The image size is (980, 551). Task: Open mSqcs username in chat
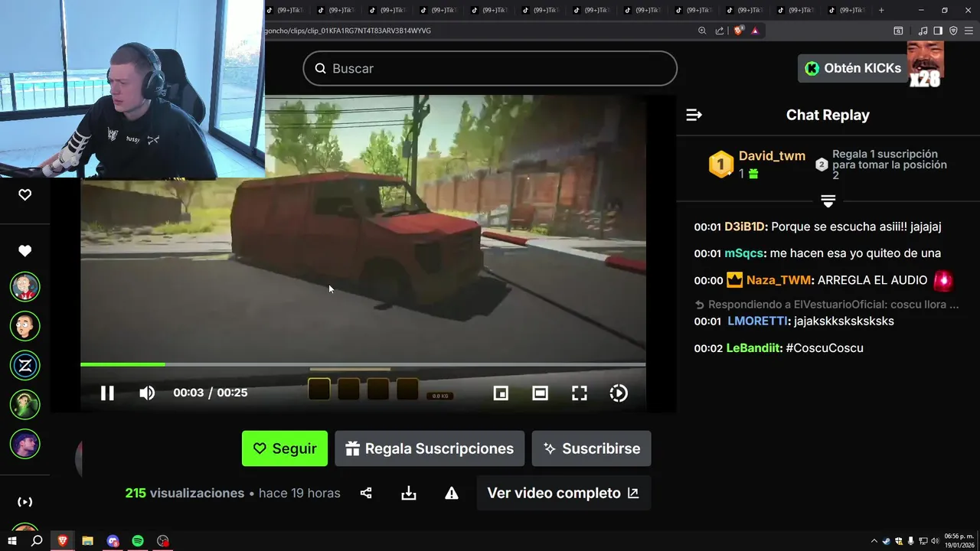tap(744, 253)
